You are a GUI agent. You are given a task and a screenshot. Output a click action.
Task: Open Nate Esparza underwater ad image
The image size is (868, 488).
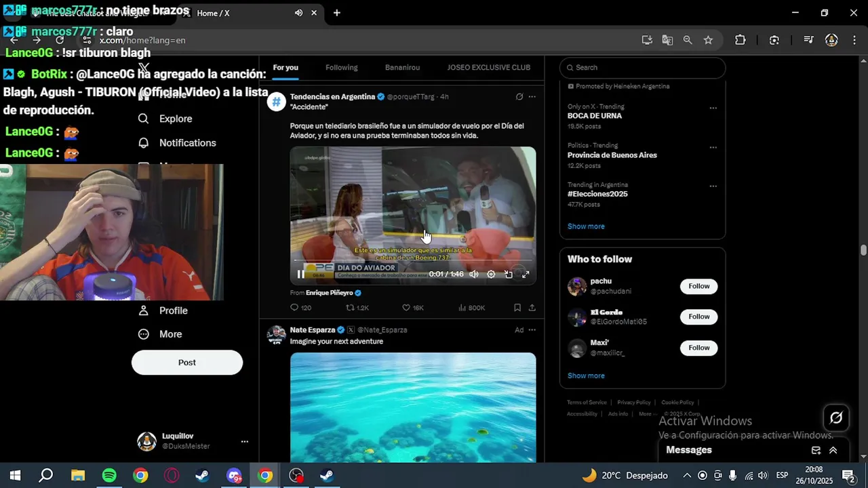[x=413, y=407]
